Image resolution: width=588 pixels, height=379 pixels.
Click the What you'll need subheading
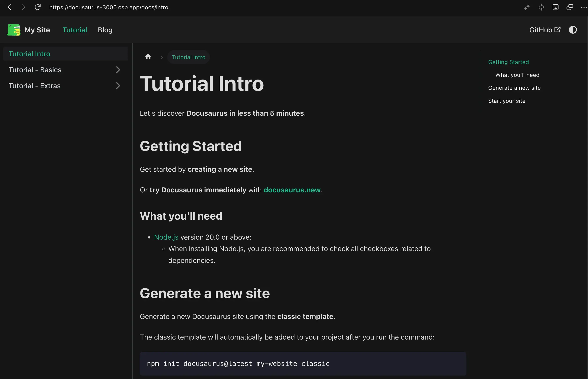click(181, 216)
